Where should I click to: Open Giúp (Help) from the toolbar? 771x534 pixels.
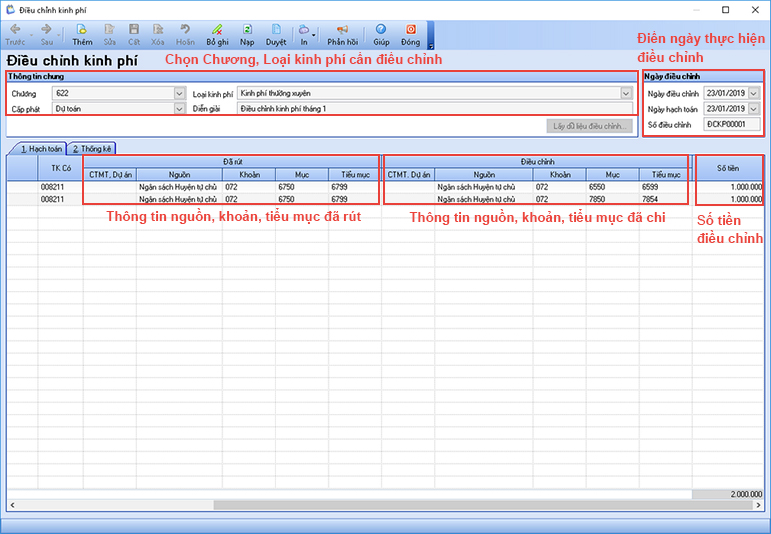coord(381,35)
